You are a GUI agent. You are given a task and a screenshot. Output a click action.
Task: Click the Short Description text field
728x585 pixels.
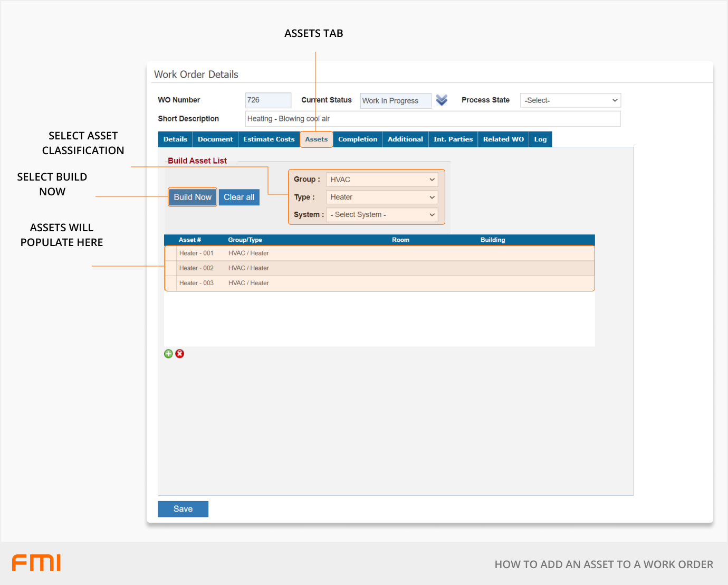(433, 119)
